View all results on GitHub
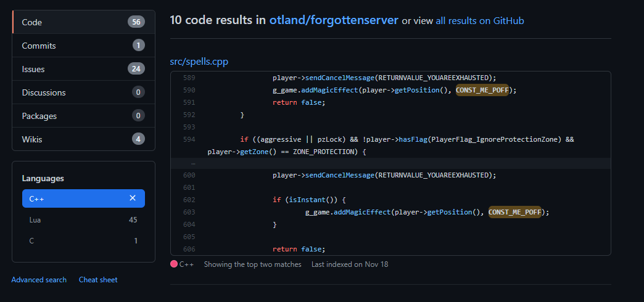Viewport: 644px width, 302px height. [x=480, y=20]
